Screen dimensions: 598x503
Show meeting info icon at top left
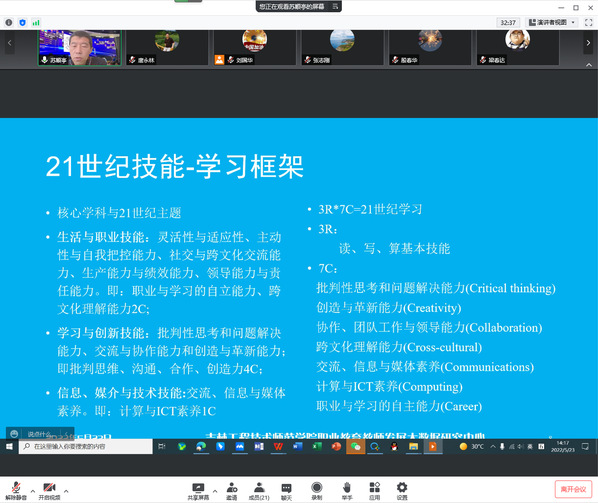(x=9, y=22)
